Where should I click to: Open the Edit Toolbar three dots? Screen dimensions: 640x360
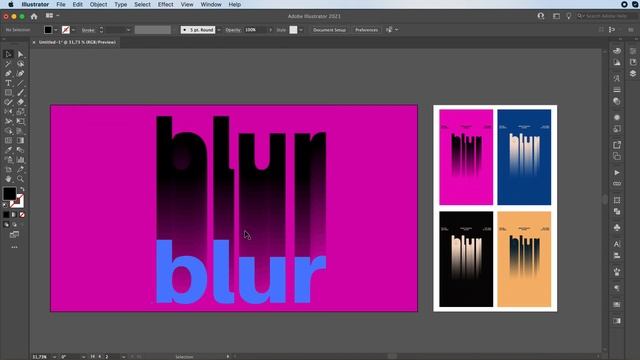tap(14, 247)
